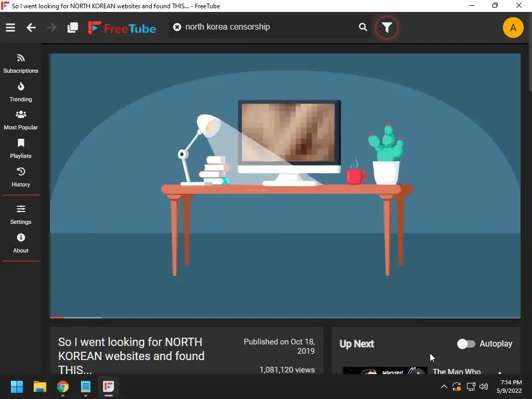This screenshot has width=532, height=399.
Task: Switch to Chrome in the taskbar
Action: coord(63,387)
